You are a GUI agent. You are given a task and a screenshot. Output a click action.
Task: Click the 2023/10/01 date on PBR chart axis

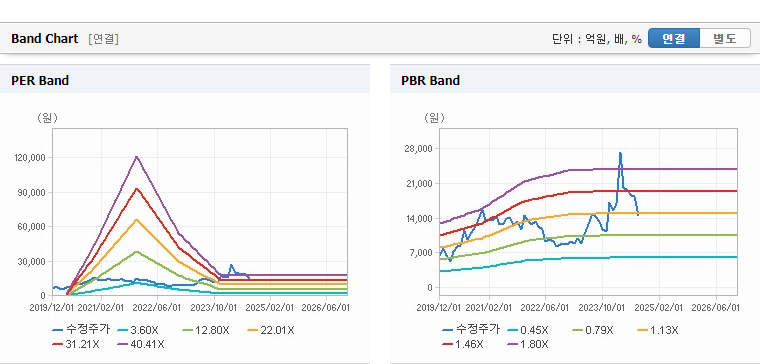pos(602,308)
